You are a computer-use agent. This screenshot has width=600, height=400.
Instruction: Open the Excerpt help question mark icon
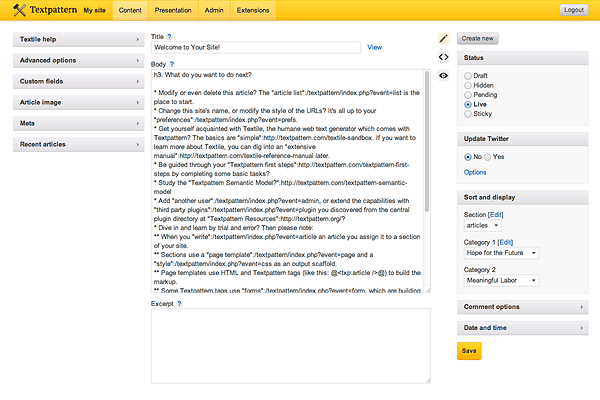pos(179,301)
